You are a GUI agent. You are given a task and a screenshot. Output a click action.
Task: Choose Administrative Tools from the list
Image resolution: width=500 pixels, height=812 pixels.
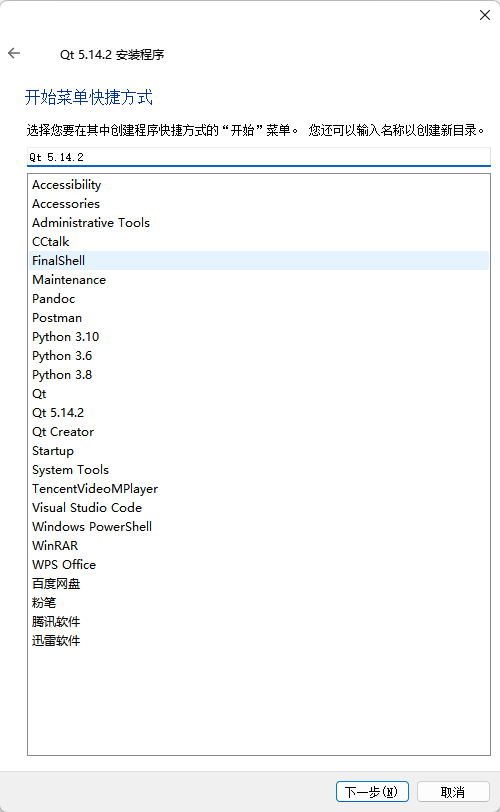point(259,223)
